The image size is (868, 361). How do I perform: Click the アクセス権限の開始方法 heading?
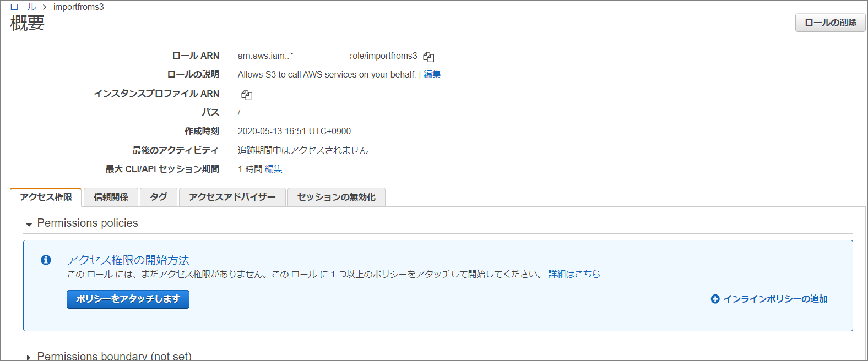[x=128, y=260]
